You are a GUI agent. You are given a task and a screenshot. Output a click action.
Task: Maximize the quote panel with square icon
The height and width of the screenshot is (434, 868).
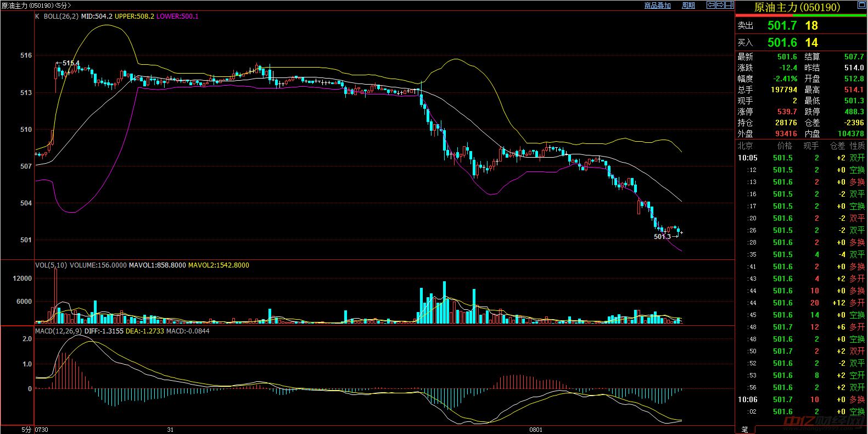861,5
